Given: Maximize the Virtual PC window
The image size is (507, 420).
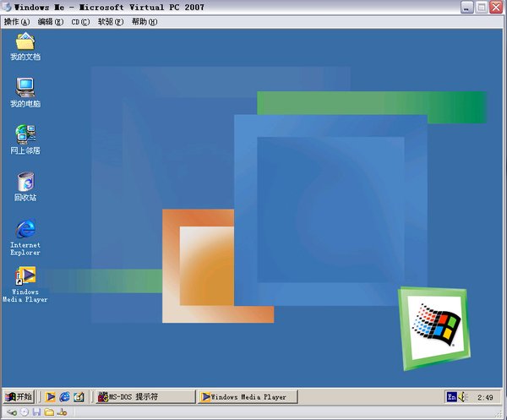Looking at the screenshot, I should point(482,7).
